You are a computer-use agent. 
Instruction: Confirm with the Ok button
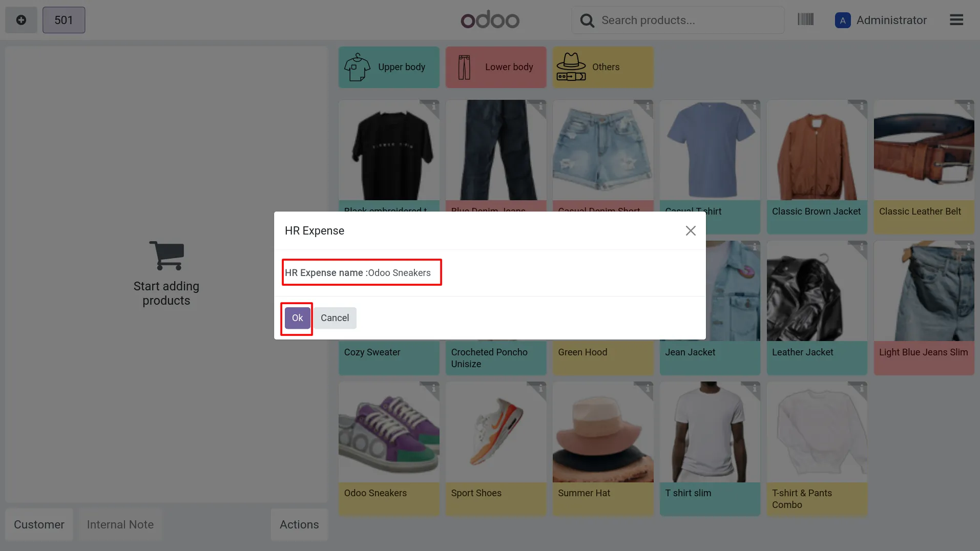[x=298, y=318]
